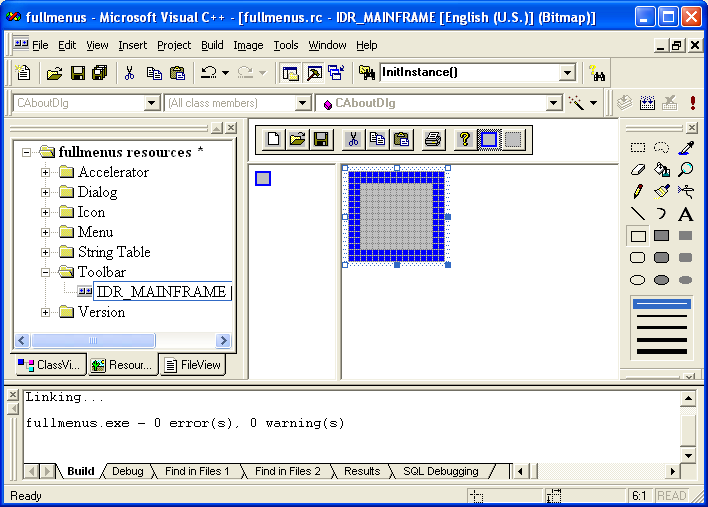The image size is (708, 507).
Task: Click the Compile toolbar icon
Action: pos(624,103)
